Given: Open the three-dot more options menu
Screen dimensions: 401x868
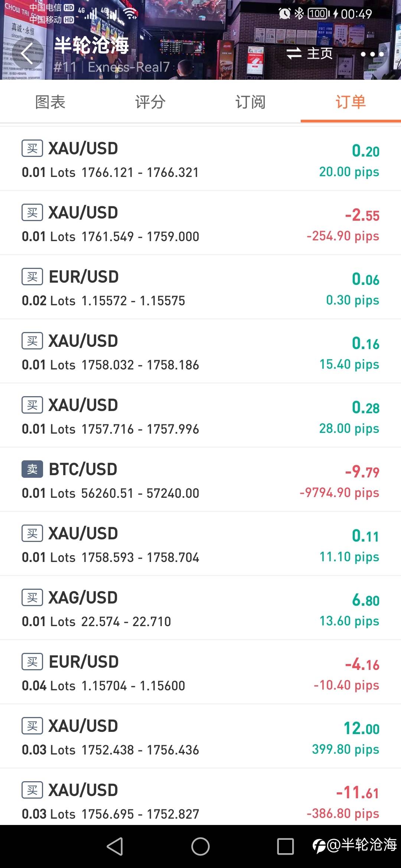Looking at the screenshot, I should [x=372, y=54].
